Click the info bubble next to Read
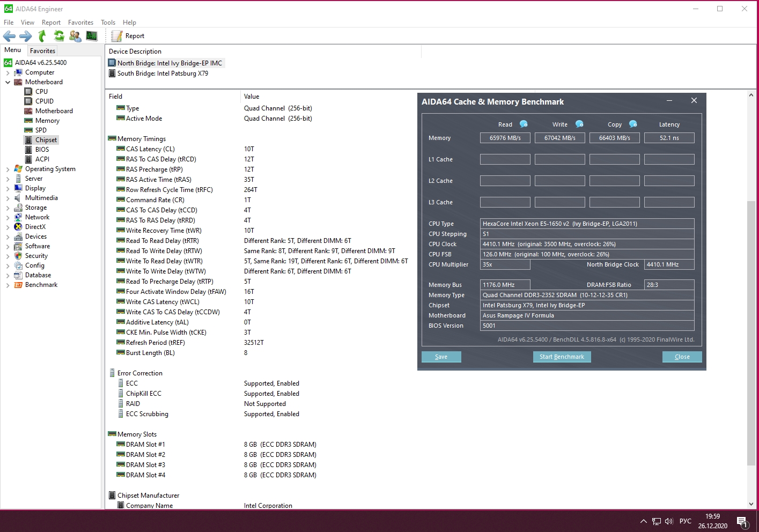Image resolution: width=759 pixels, height=532 pixels. coord(524,124)
